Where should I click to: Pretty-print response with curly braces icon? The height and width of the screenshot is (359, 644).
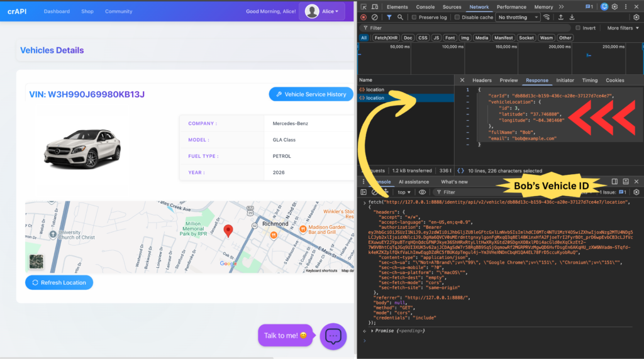pyautogui.click(x=461, y=170)
